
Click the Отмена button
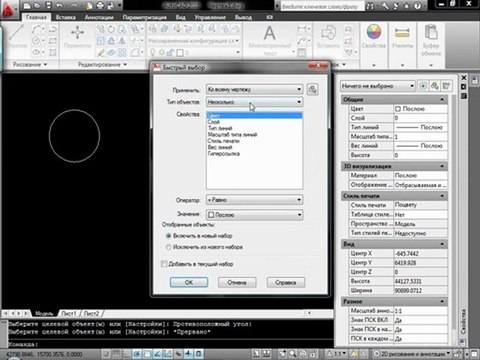click(x=237, y=282)
